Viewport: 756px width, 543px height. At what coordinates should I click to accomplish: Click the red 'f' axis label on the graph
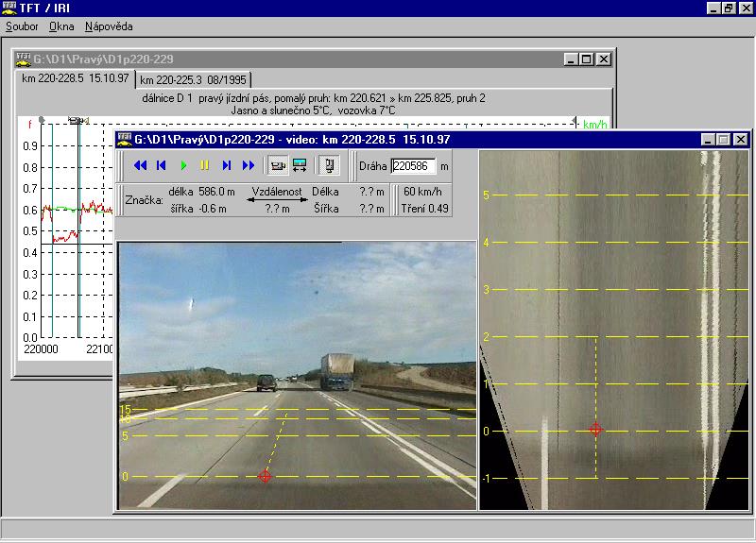pyautogui.click(x=30, y=125)
